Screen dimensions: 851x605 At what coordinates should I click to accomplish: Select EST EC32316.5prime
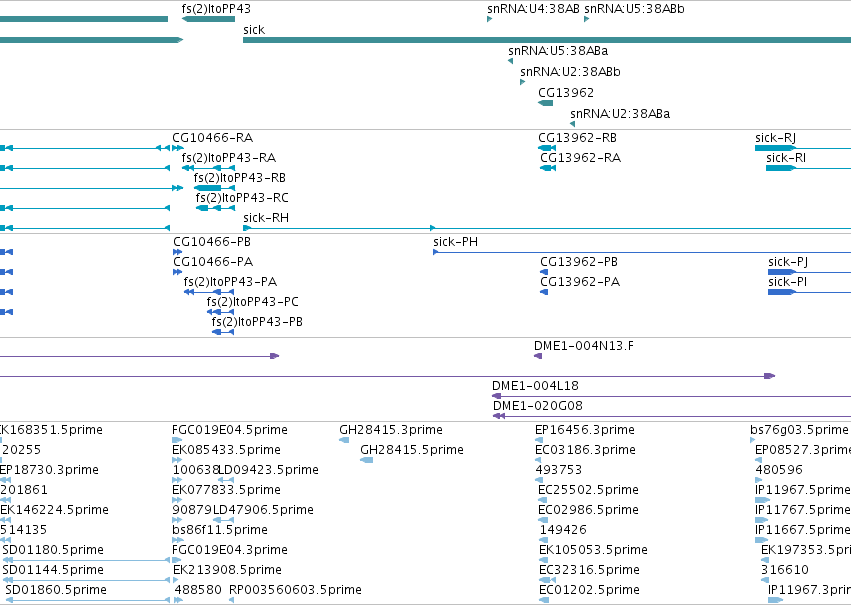coord(589,570)
